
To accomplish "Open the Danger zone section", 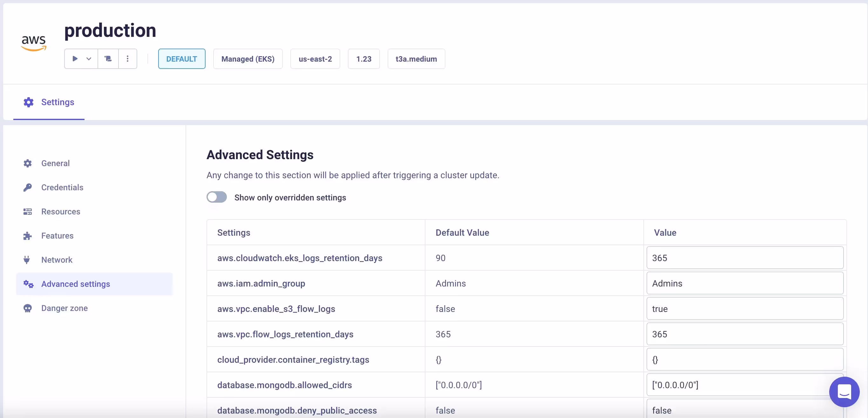I will coord(64,308).
